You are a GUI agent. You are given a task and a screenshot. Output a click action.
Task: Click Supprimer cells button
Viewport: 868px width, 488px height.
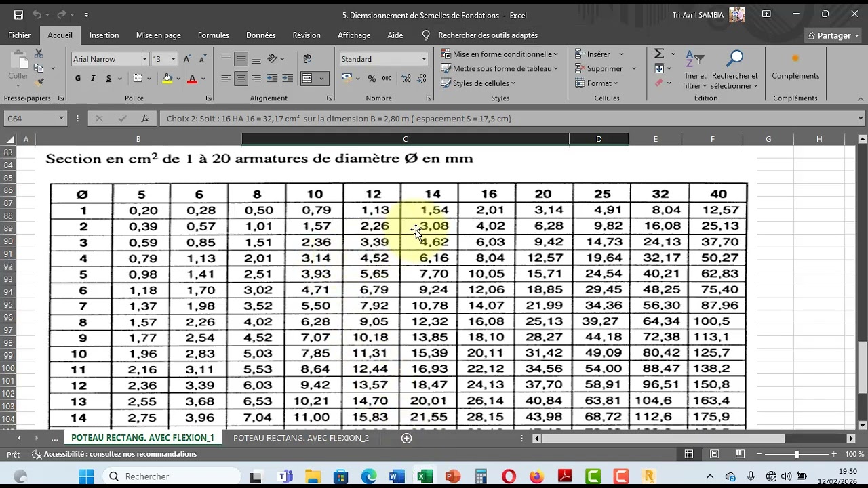coord(599,68)
